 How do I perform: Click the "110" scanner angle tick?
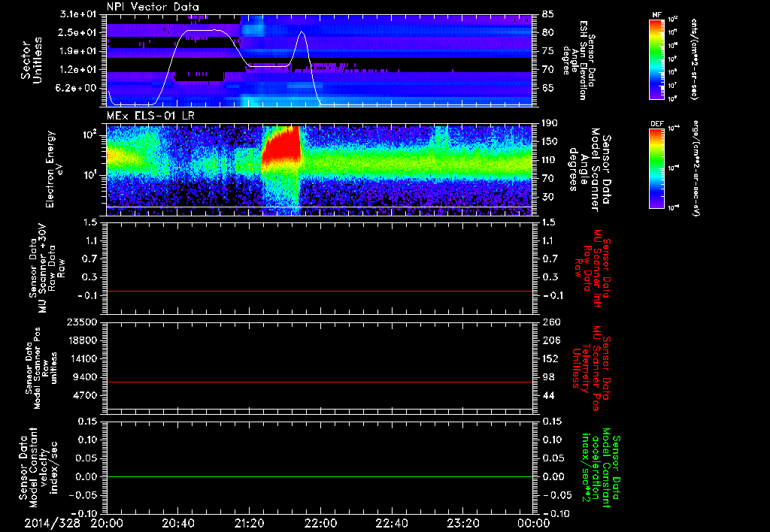(x=550, y=160)
